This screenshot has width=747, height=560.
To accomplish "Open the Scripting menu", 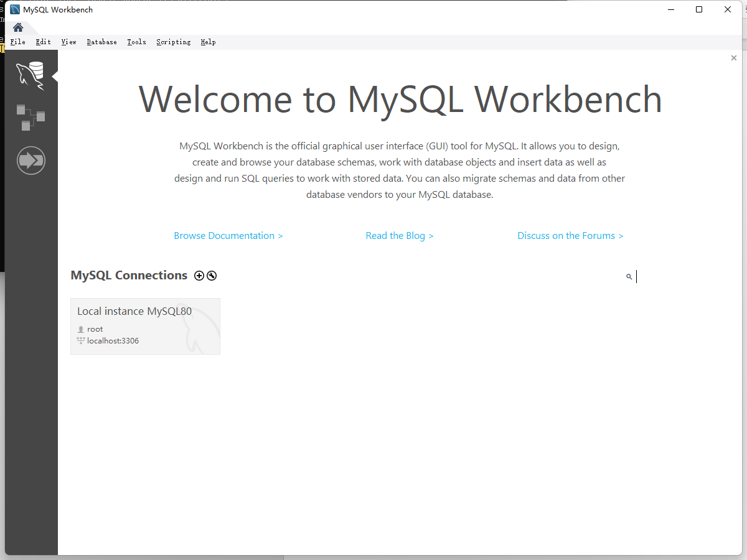I will (174, 42).
